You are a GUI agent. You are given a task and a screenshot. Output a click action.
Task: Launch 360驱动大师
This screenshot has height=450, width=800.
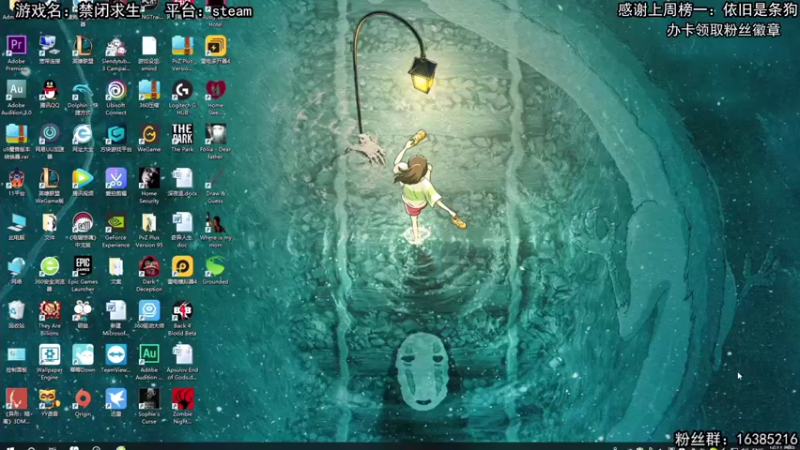click(149, 310)
